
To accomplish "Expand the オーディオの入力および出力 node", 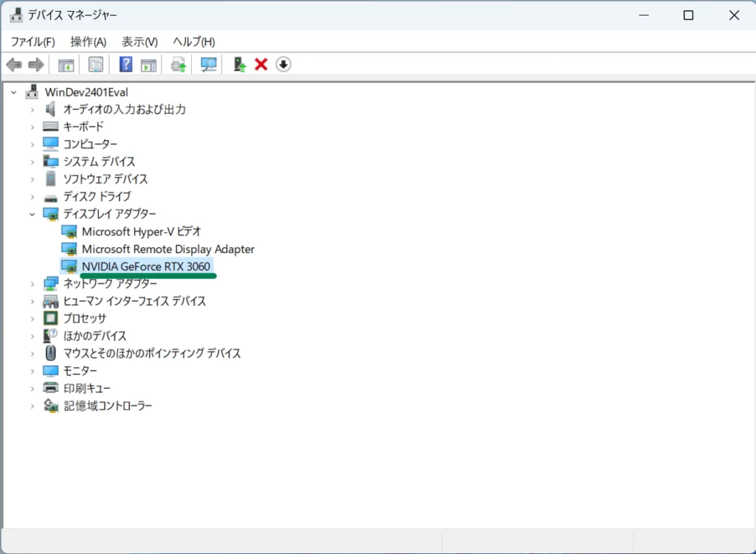I will click(32, 109).
